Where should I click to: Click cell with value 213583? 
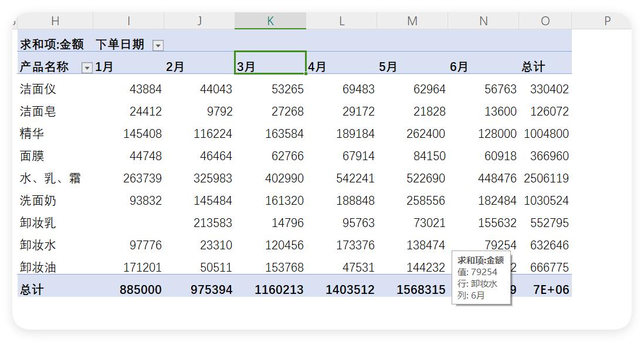tap(213, 222)
